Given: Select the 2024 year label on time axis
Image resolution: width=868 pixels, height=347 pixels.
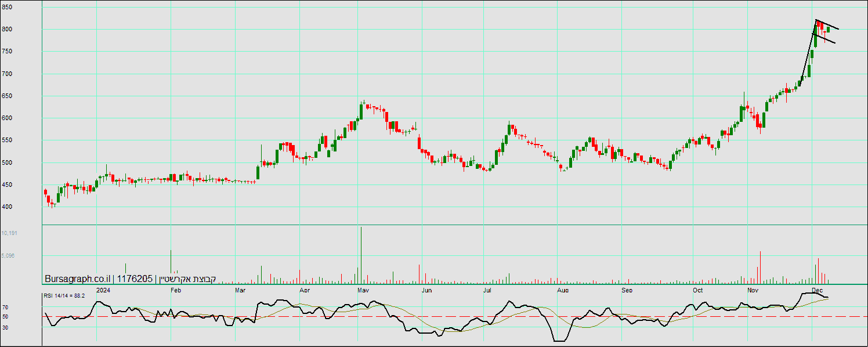Looking at the screenshot, I should pos(103,290).
